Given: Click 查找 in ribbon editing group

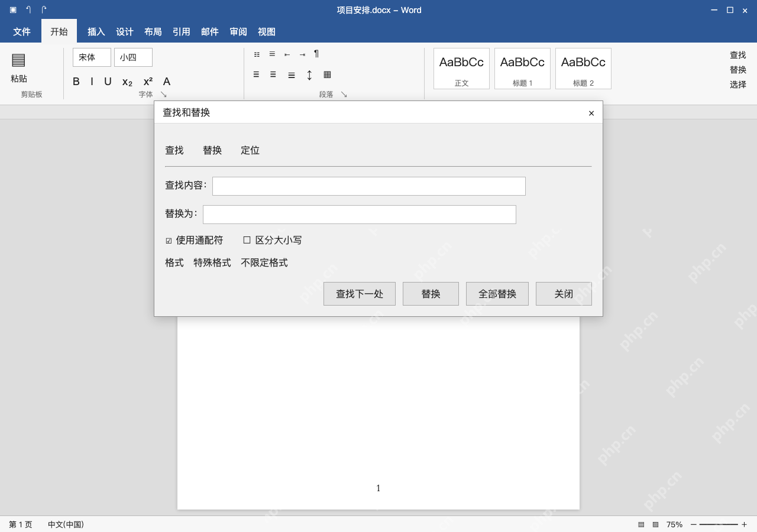Looking at the screenshot, I should pos(738,55).
